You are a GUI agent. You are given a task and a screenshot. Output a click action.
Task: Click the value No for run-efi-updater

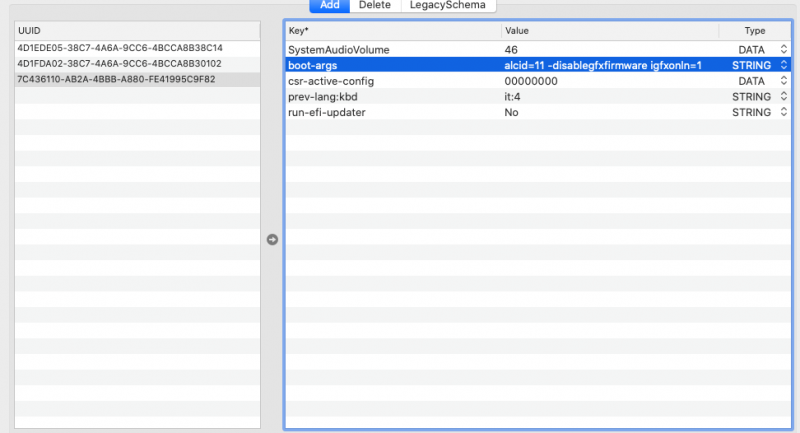point(511,112)
